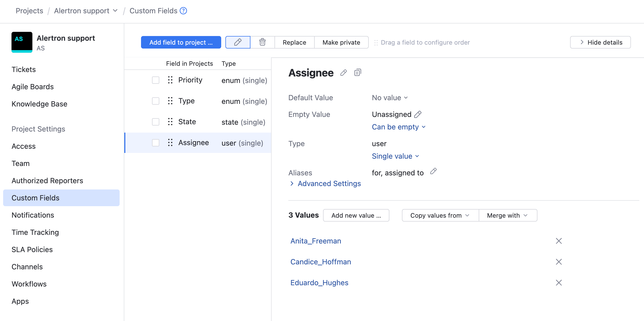Click the drag handle beside Assignee
Viewport: 644px width, 321px height.
point(170,142)
